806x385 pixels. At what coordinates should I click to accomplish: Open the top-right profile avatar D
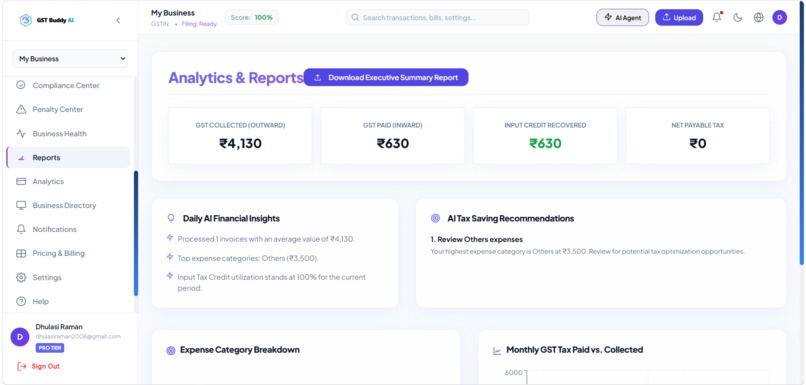pos(780,17)
